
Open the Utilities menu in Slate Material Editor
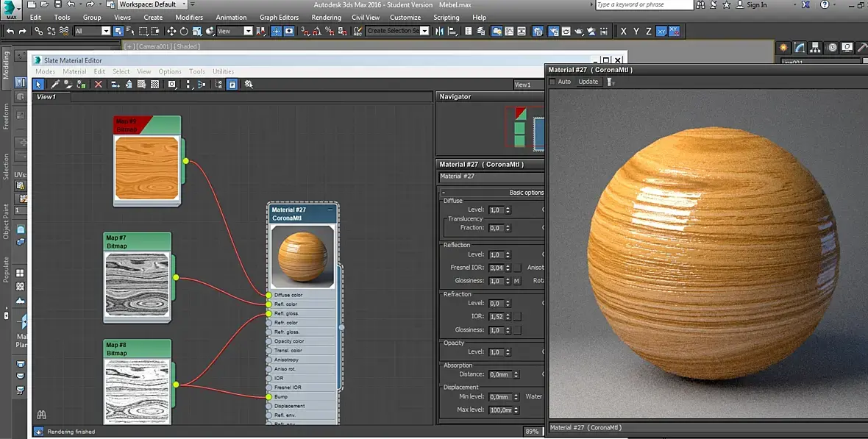pyautogui.click(x=223, y=71)
